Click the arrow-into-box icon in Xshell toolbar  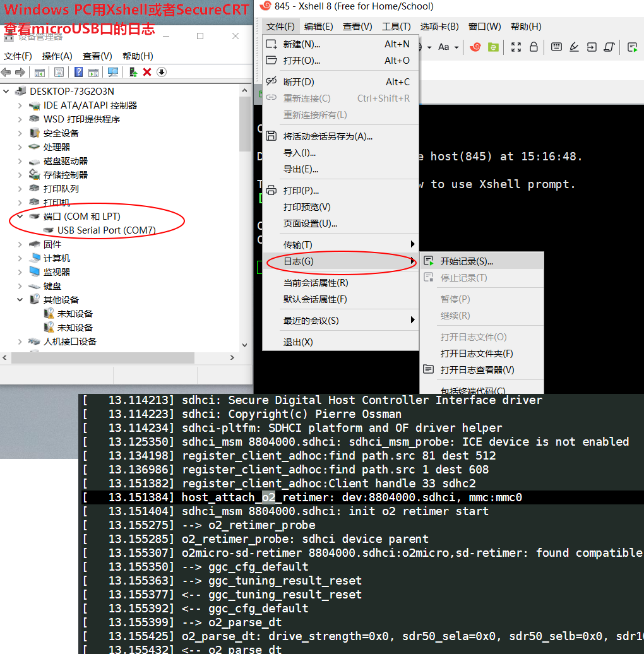click(592, 47)
